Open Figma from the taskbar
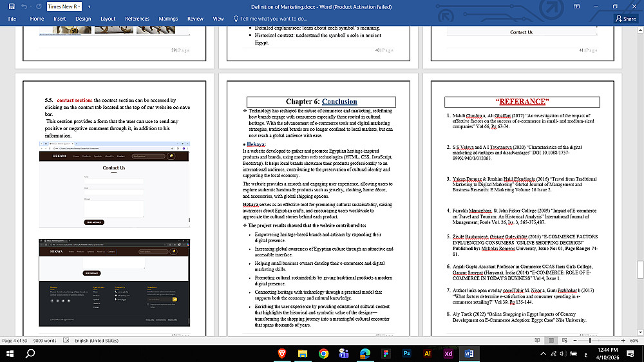 coord(386,354)
